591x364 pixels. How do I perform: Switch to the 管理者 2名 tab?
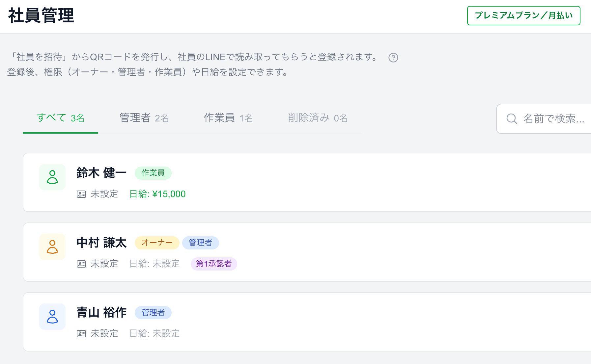coord(144,118)
